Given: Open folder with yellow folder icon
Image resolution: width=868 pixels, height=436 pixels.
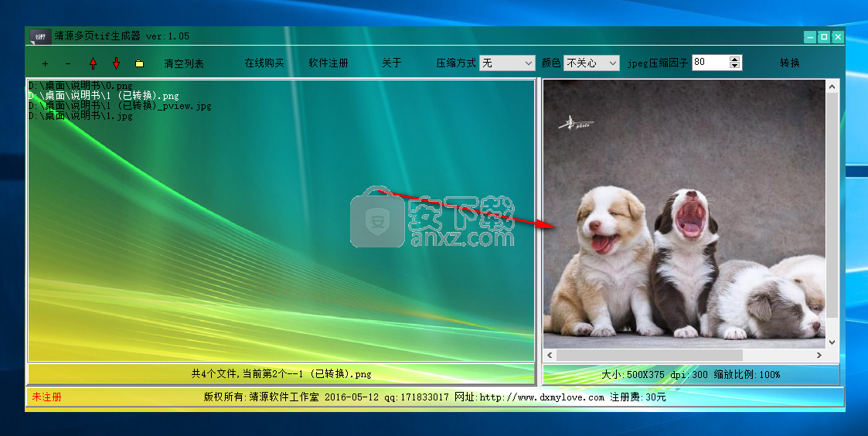Looking at the screenshot, I should [139, 63].
